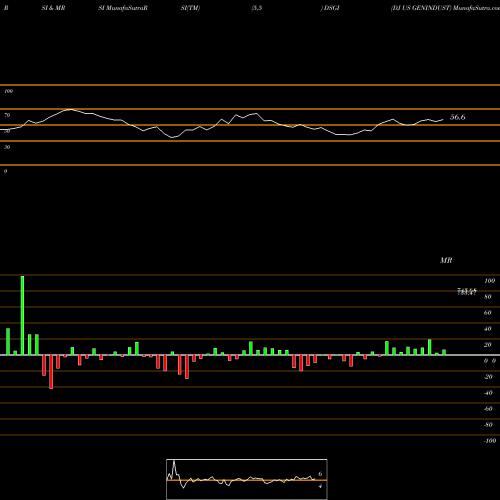The width and height of the screenshot is (500, 500).
Task: Click the MRSI -40 scale label
Action: click(x=488, y=393)
